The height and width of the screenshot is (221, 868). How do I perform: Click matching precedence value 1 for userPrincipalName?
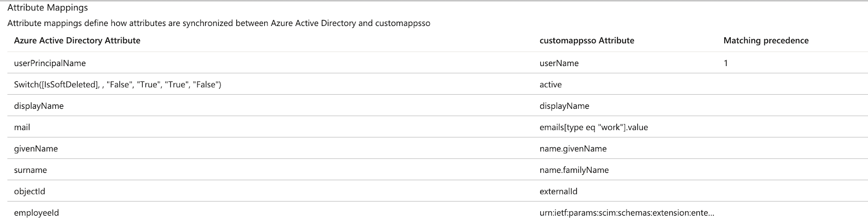pyautogui.click(x=726, y=63)
